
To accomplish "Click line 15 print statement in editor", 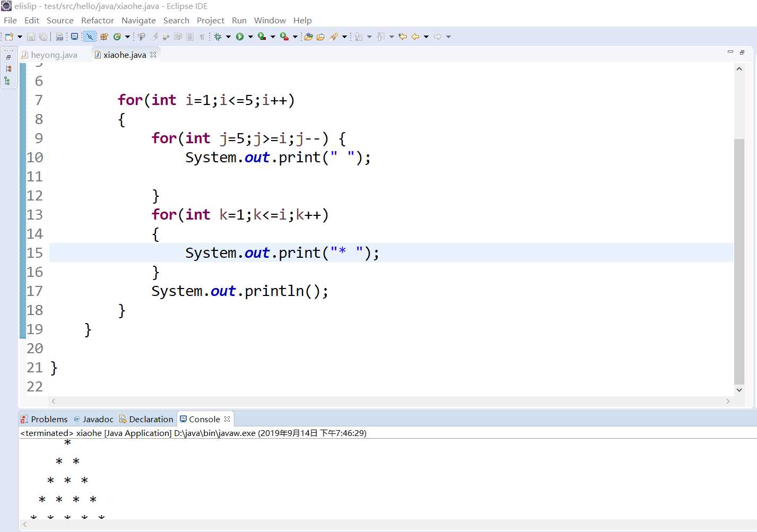I will tap(282, 253).
